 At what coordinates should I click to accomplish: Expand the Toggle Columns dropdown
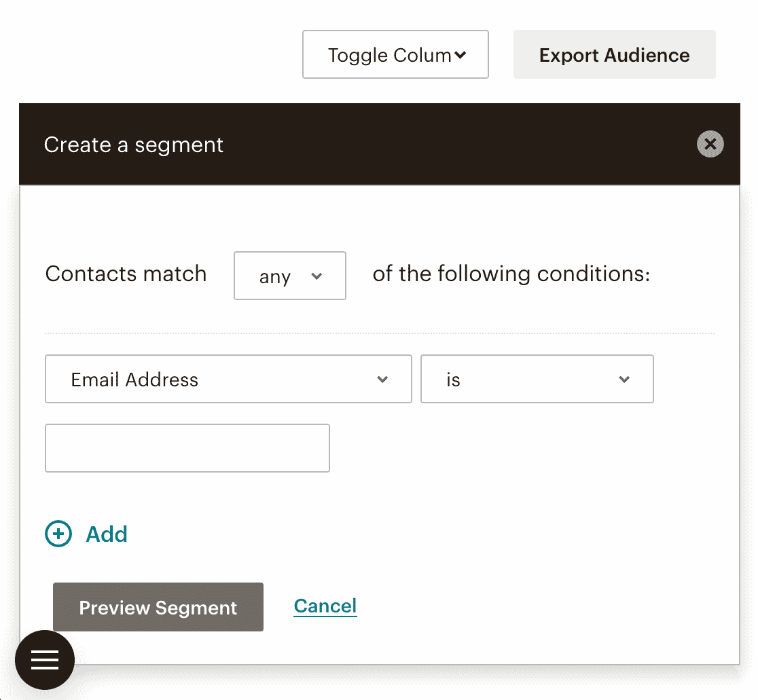[395, 54]
